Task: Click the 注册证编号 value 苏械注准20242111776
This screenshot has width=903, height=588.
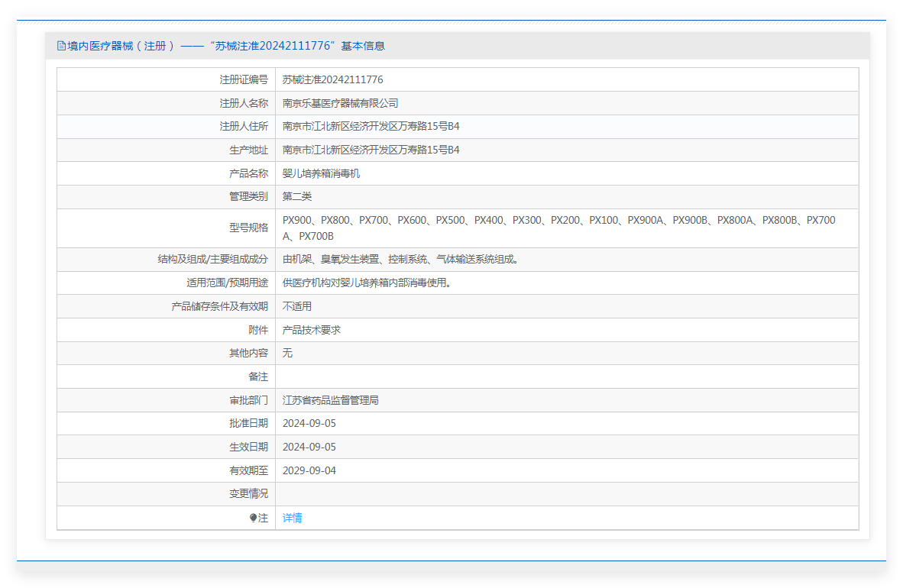Action: (x=332, y=79)
